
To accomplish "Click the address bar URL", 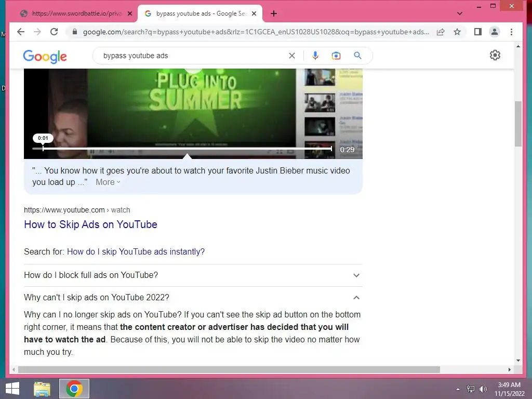I will [256, 32].
